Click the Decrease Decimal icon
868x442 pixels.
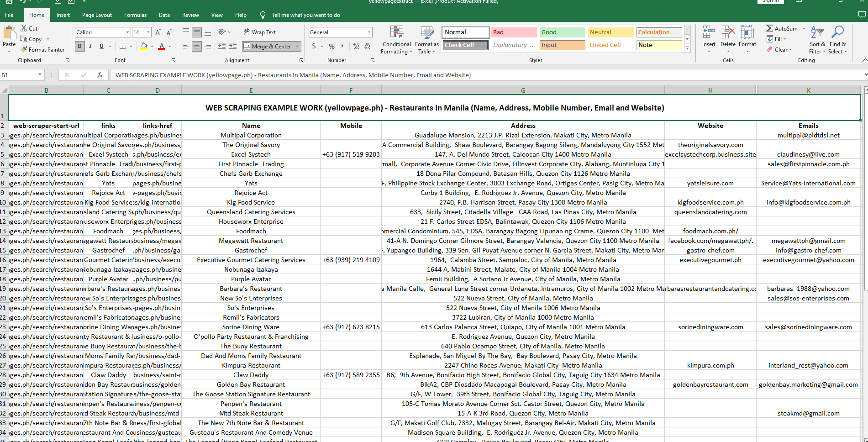pyautogui.click(x=368, y=46)
